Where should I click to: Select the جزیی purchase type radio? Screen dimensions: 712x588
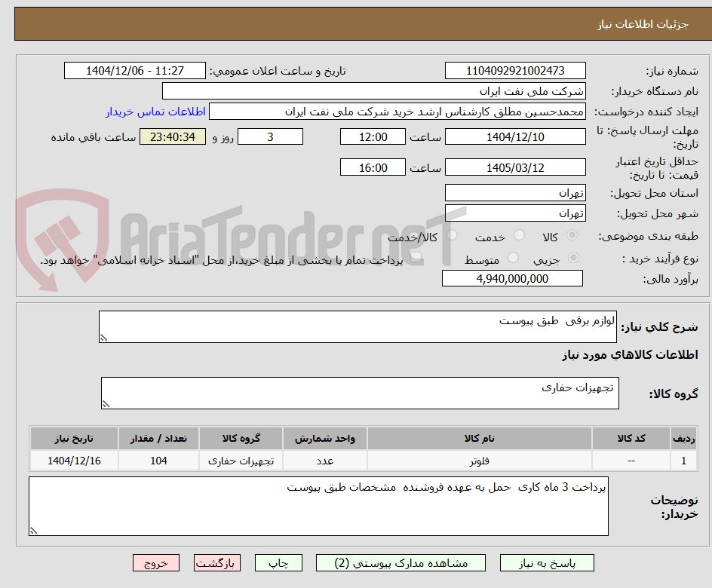tap(573, 258)
